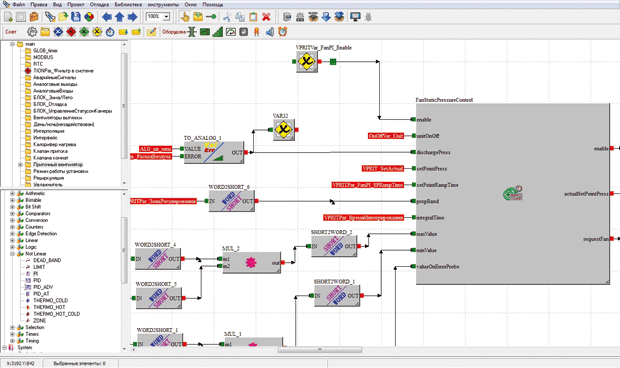Select the PID_ADV block in library
This screenshot has width=620, height=368.
tap(43, 287)
